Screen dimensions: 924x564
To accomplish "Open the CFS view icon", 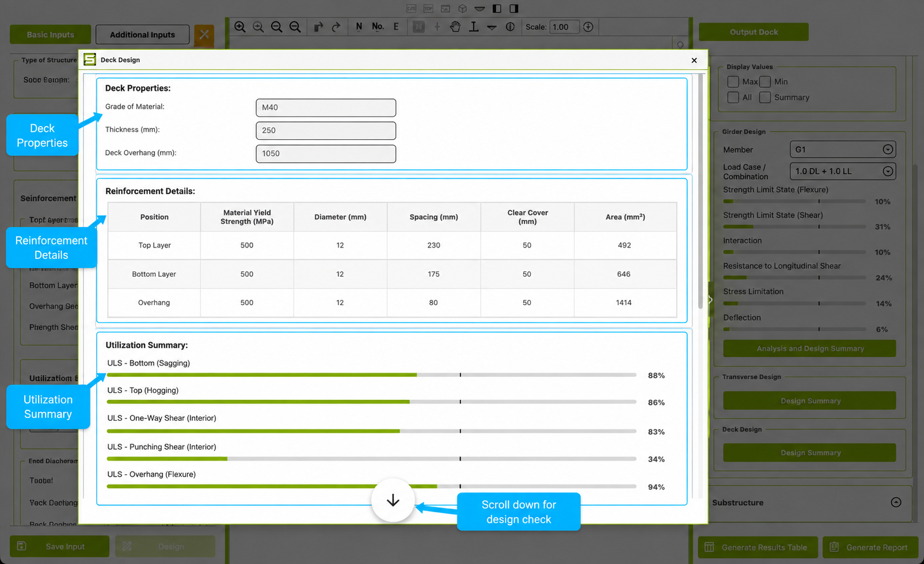I will [411, 9].
